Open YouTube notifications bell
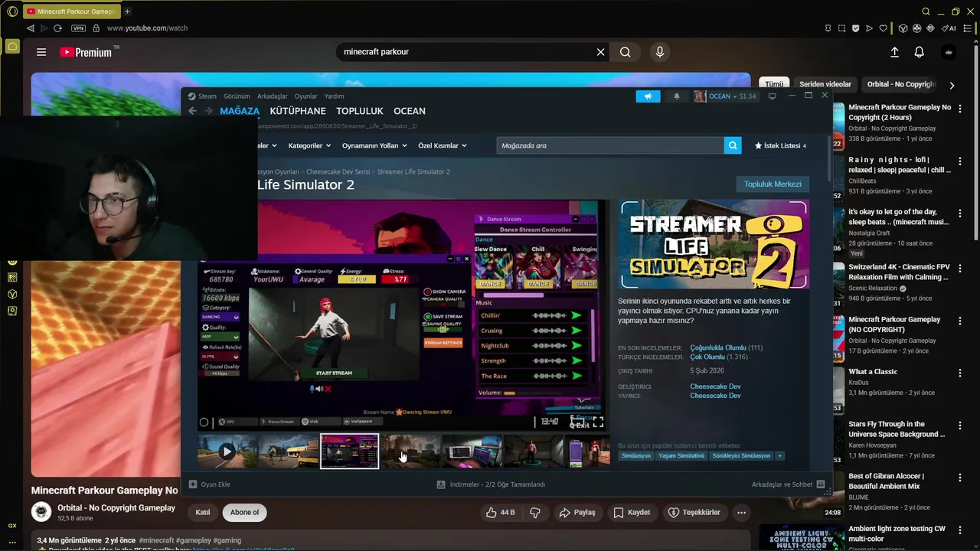 [x=919, y=52]
